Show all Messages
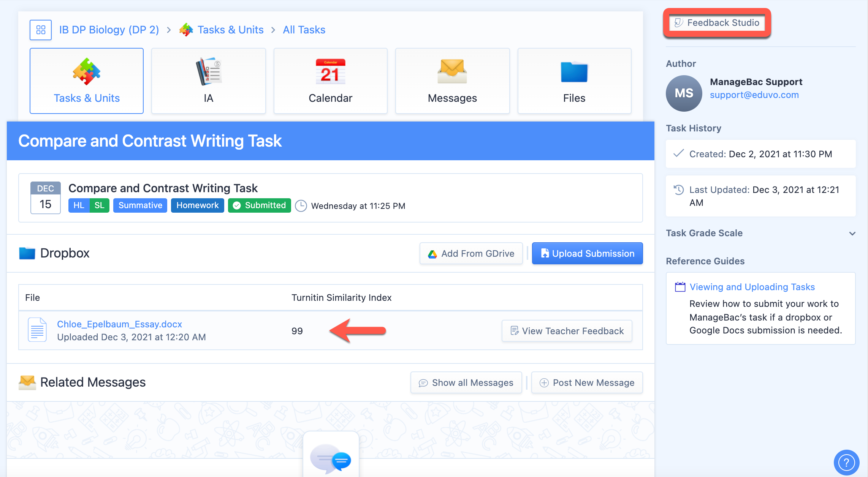 [x=466, y=383]
